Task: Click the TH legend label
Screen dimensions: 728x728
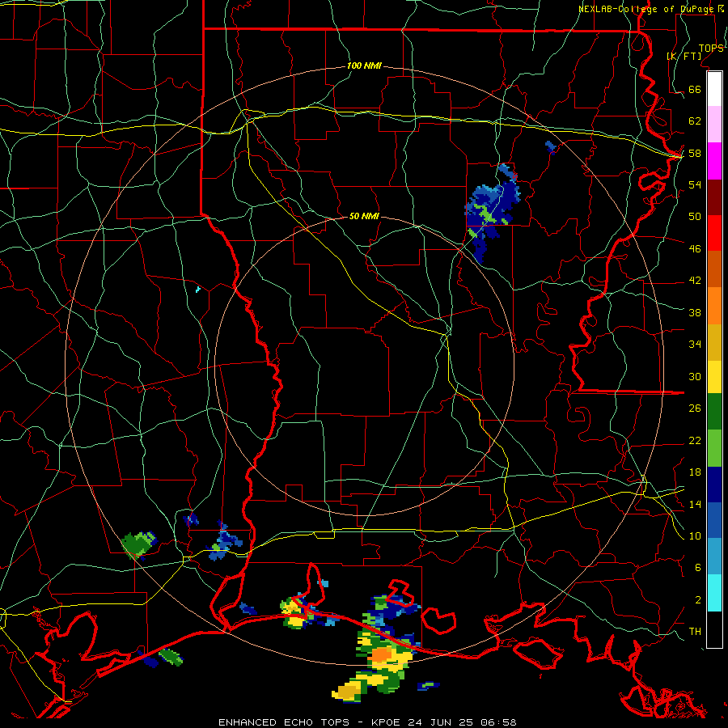Action: (x=695, y=631)
